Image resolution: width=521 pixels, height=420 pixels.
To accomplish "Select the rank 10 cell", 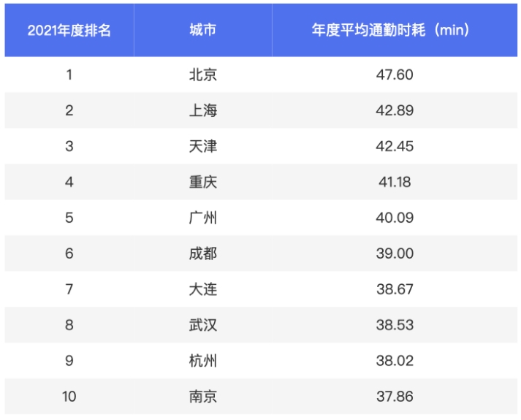I will point(69,397).
